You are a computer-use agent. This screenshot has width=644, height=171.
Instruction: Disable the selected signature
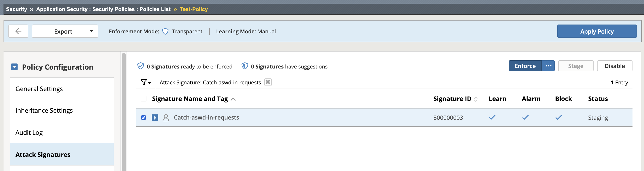pos(615,66)
